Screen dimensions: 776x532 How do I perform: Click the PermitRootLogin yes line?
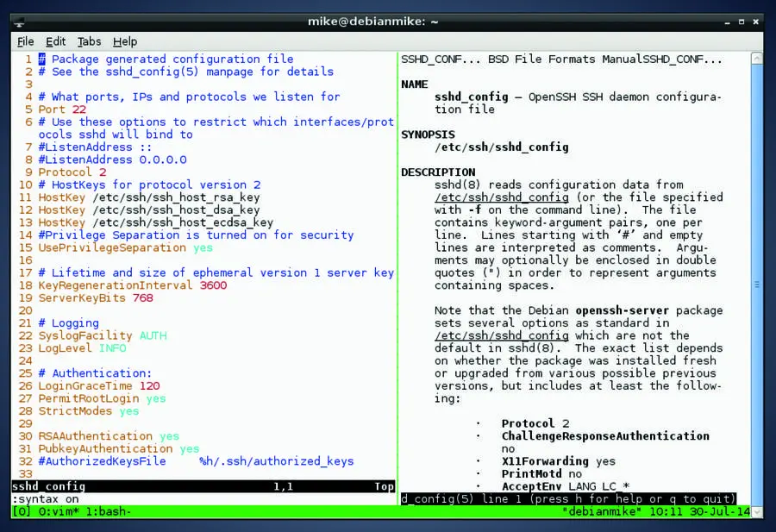coord(90,397)
